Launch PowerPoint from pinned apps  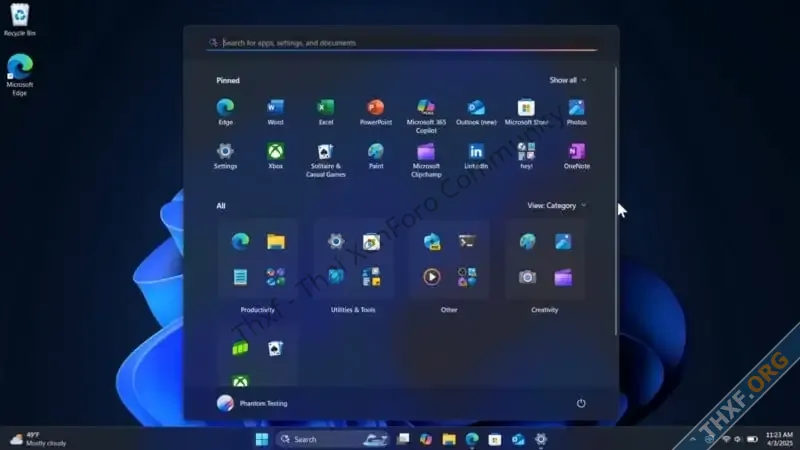pyautogui.click(x=376, y=112)
